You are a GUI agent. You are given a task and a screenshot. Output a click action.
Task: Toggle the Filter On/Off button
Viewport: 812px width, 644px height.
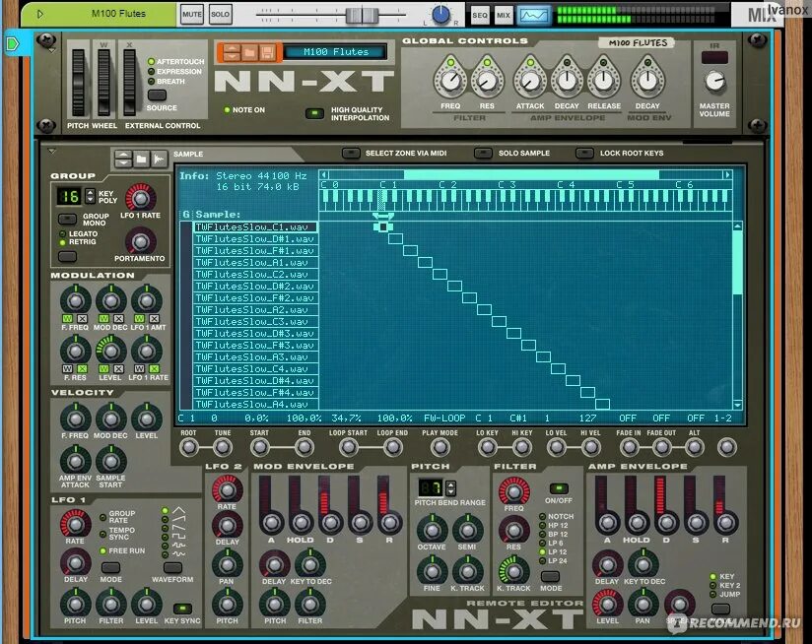pos(559,488)
